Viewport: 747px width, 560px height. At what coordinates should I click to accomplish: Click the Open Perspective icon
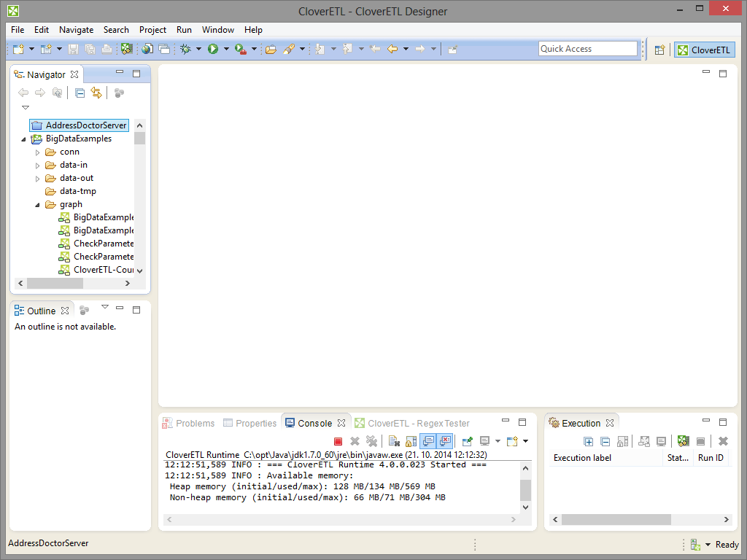[x=659, y=50]
